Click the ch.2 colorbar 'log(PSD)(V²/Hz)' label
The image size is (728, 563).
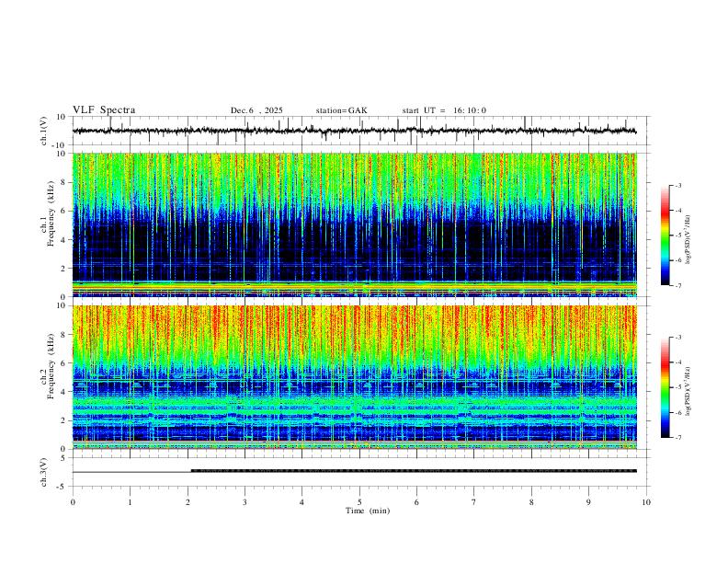[x=688, y=391]
